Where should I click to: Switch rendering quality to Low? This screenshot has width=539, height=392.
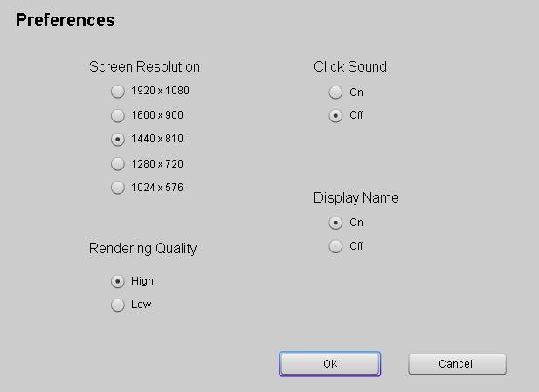(x=118, y=305)
